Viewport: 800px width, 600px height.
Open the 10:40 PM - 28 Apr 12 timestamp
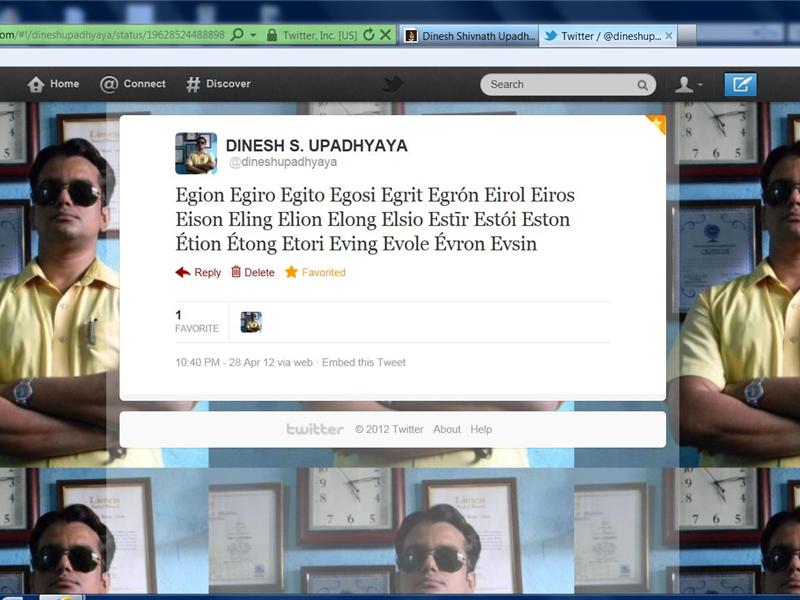244,363
